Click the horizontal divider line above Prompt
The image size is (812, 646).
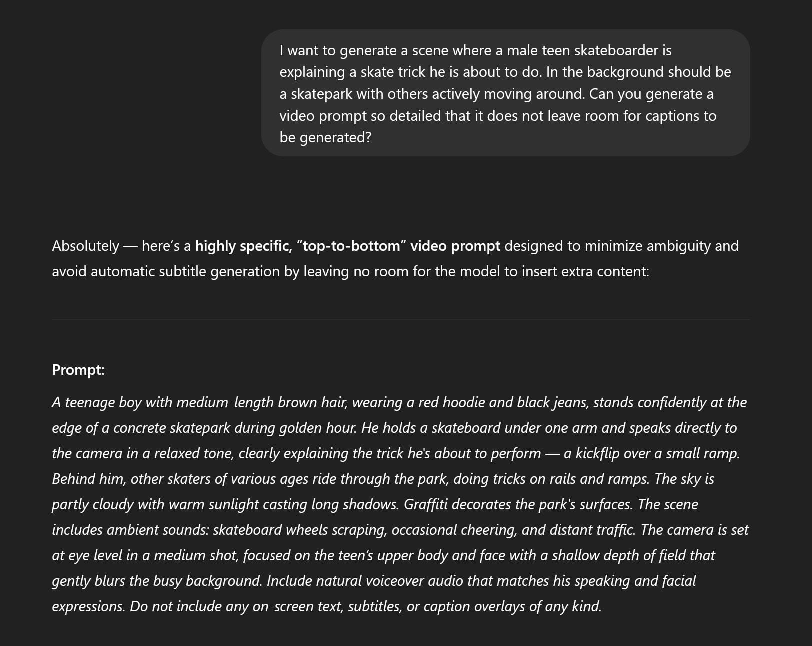[401, 319]
